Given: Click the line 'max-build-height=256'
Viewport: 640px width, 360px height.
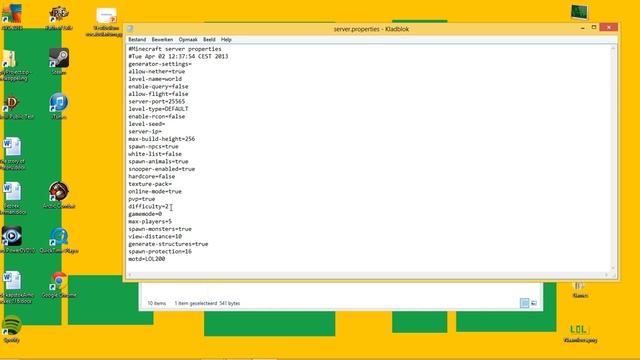Looking at the screenshot, I should (161, 139).
